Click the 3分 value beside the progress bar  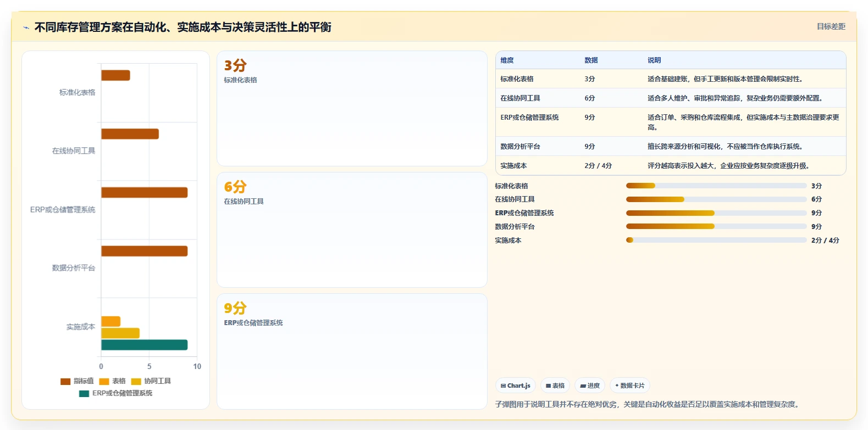816,186
